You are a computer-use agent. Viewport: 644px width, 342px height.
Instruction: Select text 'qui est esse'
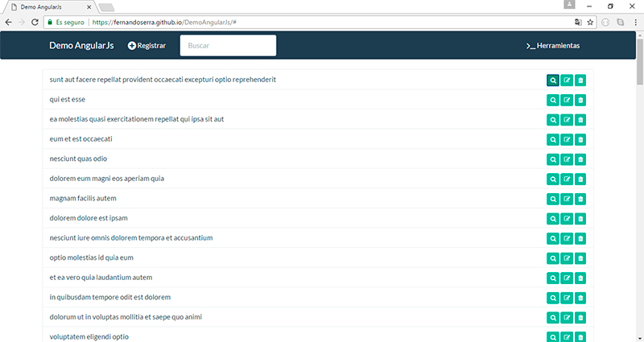point(68,99)
